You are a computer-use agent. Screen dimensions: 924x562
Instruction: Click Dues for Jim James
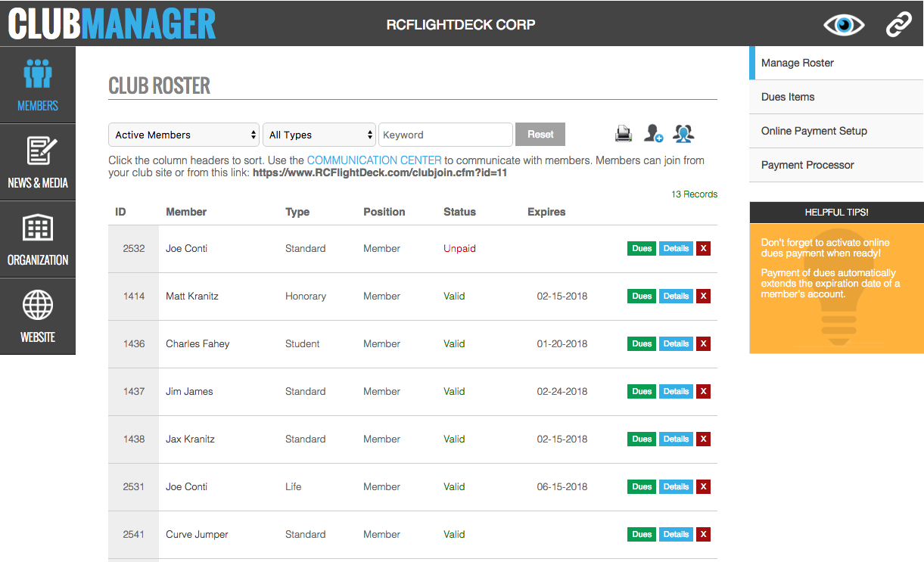click(x=642, y=391)
